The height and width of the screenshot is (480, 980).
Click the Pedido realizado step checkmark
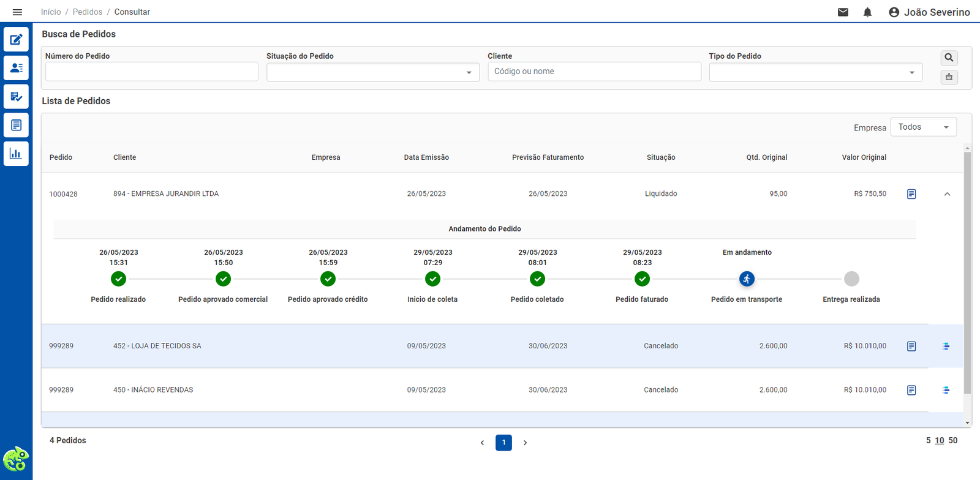[119, 279]
